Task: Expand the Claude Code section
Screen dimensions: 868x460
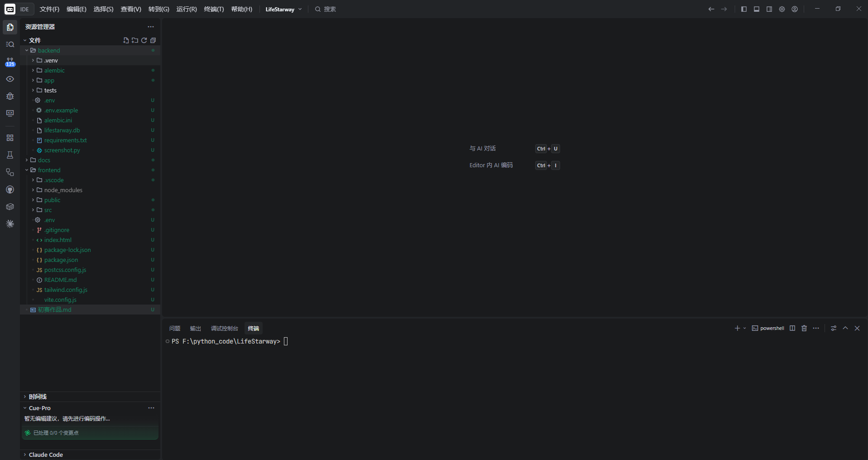Action: [91, 455]
